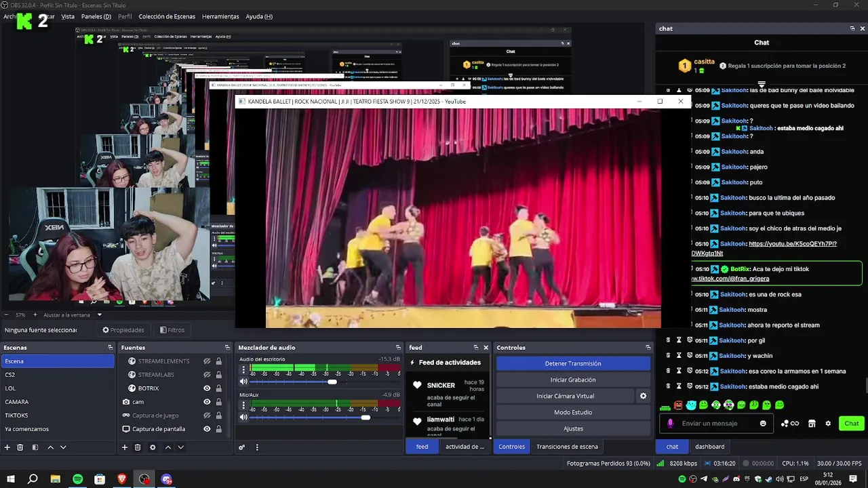Click Detener Transmisión button
Viewport: 868px width, 488px height.
(573, 363)
